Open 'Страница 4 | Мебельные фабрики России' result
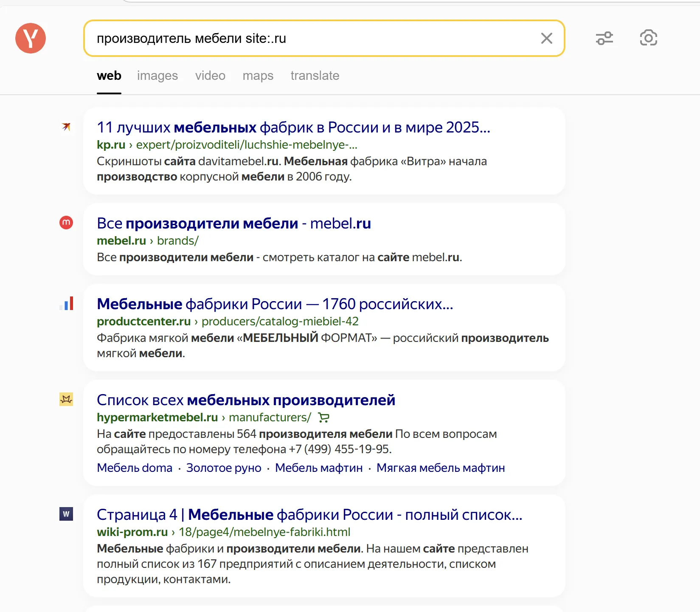Screen dimensions: 700x612 [309, 515]
